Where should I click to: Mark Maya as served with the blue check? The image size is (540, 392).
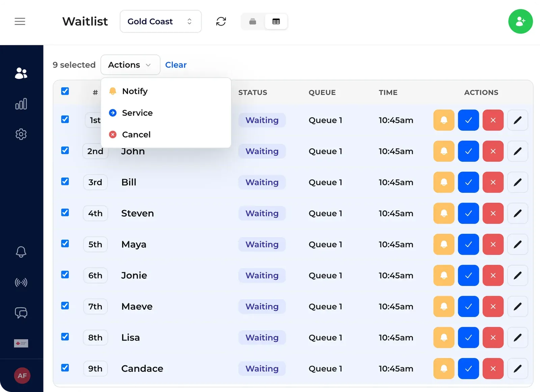[x=468, y=244]
